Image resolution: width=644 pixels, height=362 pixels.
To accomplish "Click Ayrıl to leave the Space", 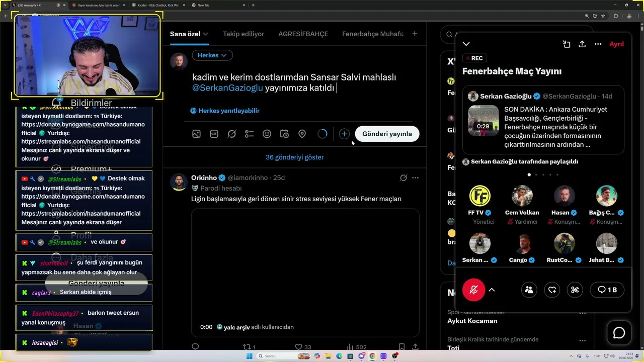I will (616, 44).
